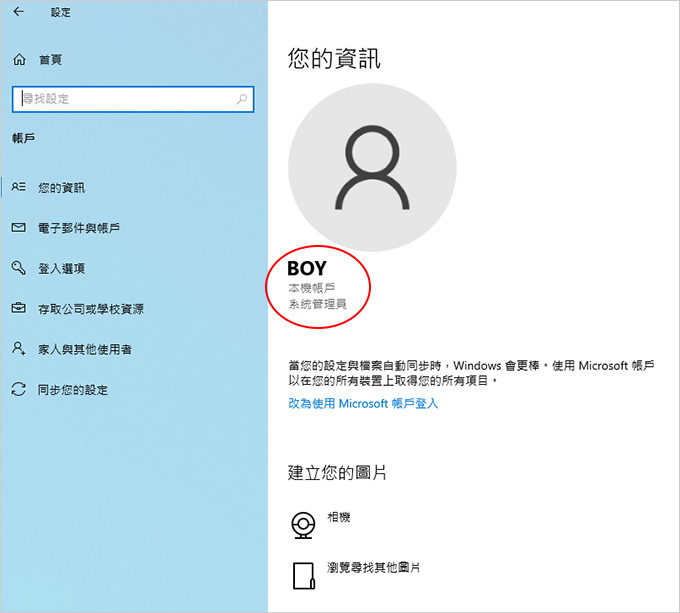Click the webcam icon under 建立您的圖片
The height and width of the screenshot is (613, 680).
[303, 525]
